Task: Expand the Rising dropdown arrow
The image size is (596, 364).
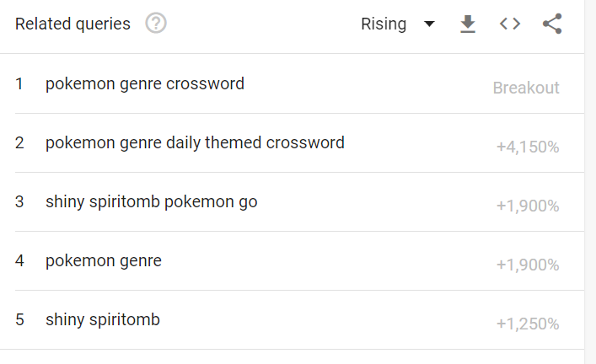Action: tap(429, 24)
